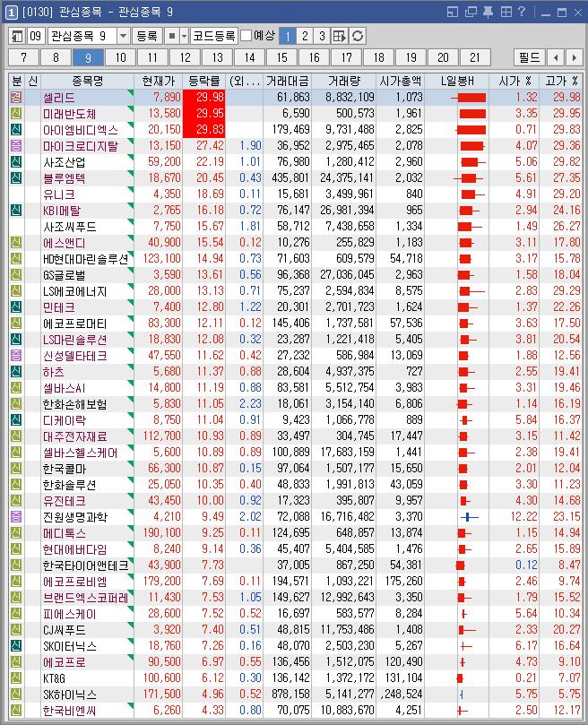Toggle the side list panel icon

[17, 36]
